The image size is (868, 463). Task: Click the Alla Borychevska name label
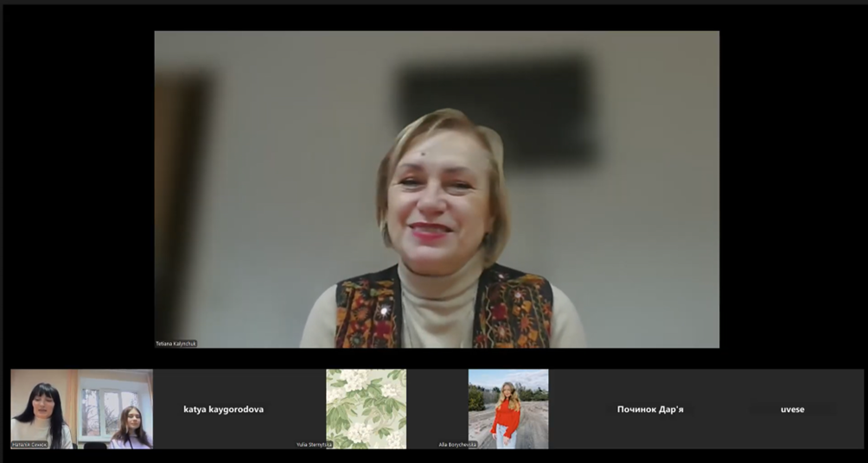[x=457, y=445]
